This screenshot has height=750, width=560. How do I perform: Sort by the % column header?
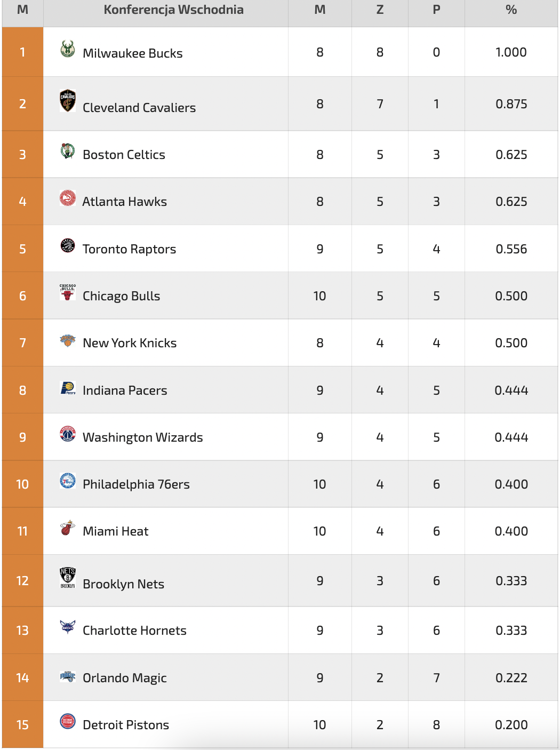tap(511, 10)
